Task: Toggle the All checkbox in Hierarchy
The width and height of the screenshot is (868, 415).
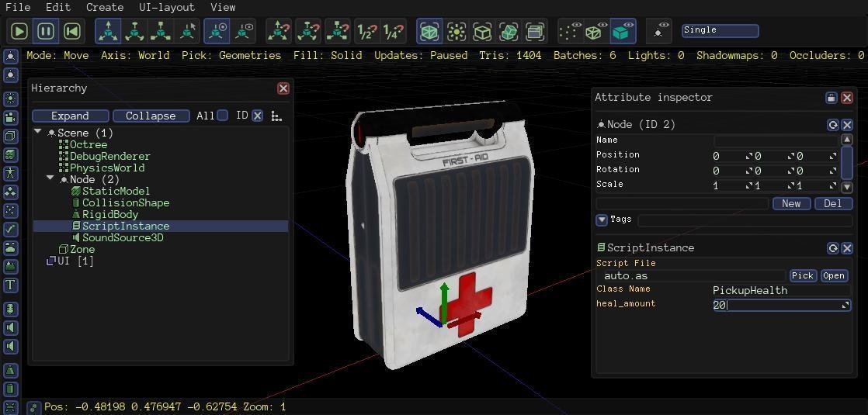Action: pyautogui.click(x=223, y=116)
